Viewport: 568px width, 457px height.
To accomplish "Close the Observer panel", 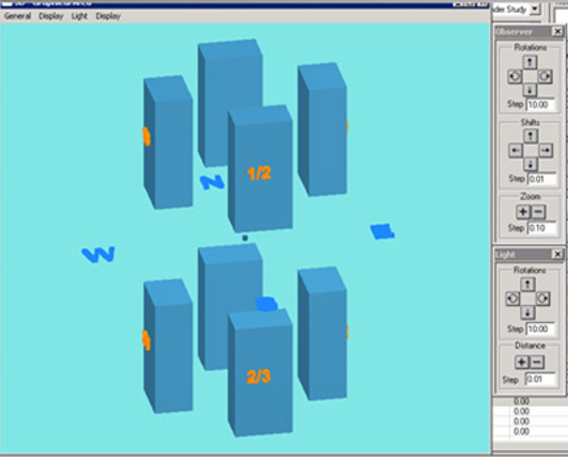I will pyautogui.click(x=557, y=32).
